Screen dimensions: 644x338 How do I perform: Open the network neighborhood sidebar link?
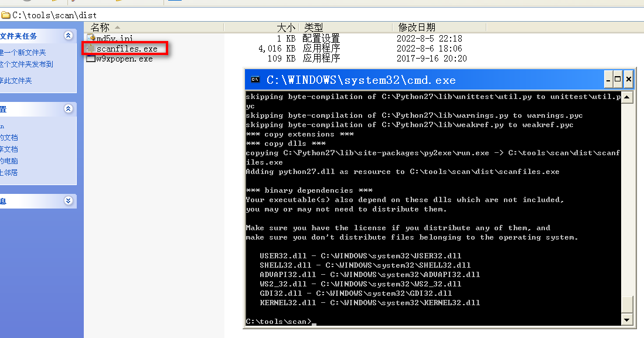(x=9, y=172)
